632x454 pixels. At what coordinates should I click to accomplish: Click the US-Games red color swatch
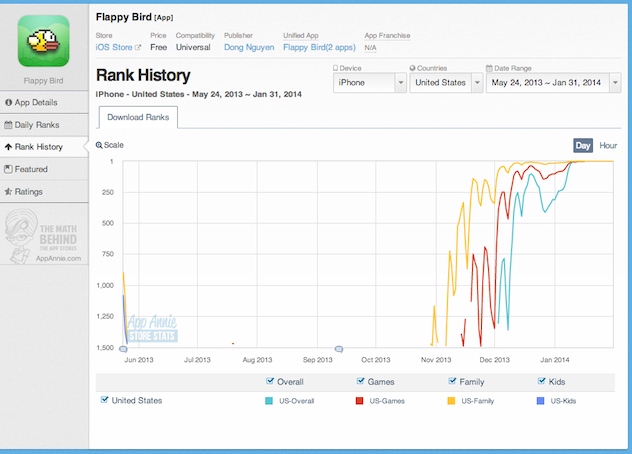click(x=360, y=401)
